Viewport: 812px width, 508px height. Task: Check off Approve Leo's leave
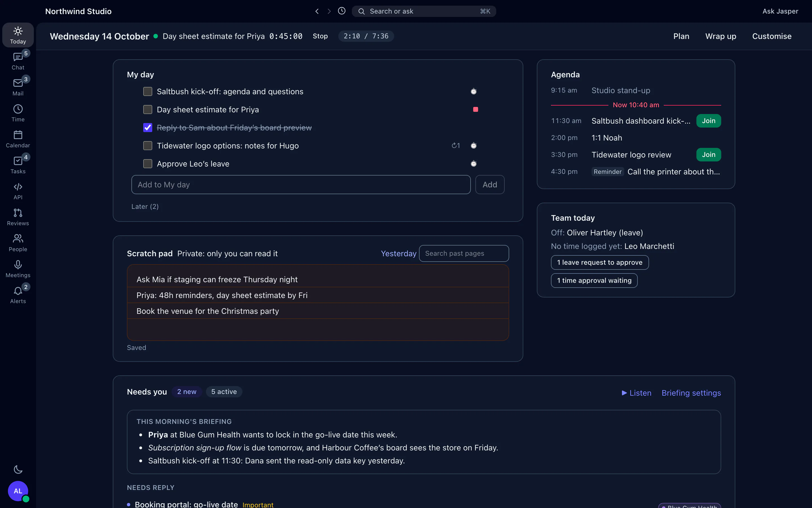click(148, 164)
